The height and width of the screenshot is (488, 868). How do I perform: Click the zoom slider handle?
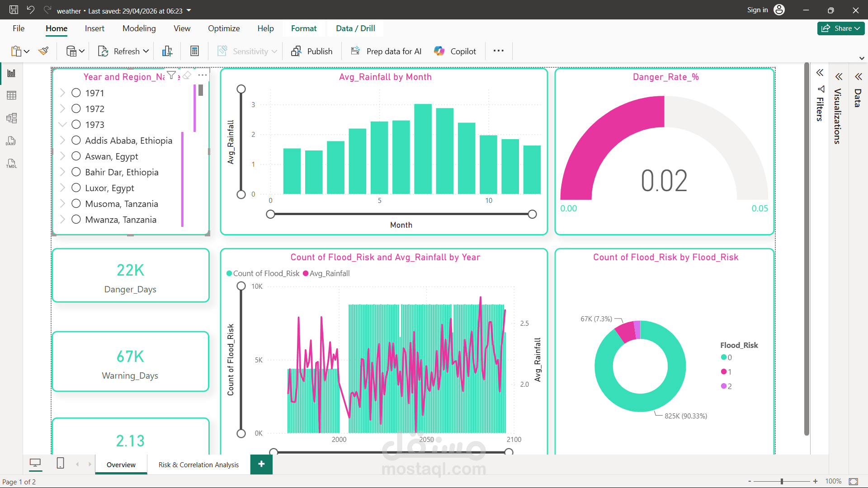pyautogui.click(x=782, y=481)
